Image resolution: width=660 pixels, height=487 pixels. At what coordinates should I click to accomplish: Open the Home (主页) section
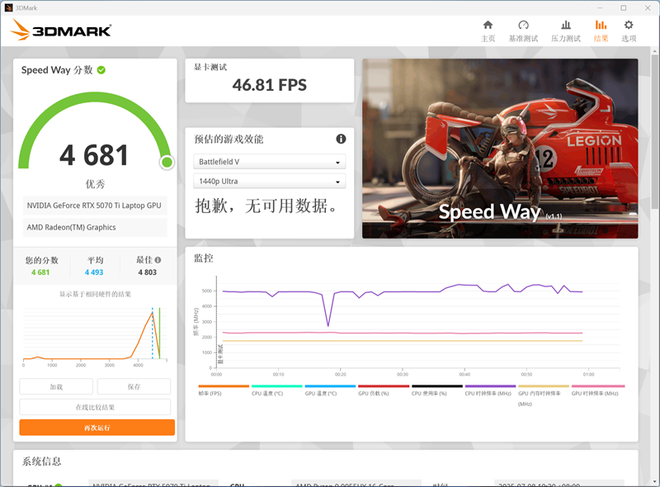pyautogui.click(x=488, y=30)
